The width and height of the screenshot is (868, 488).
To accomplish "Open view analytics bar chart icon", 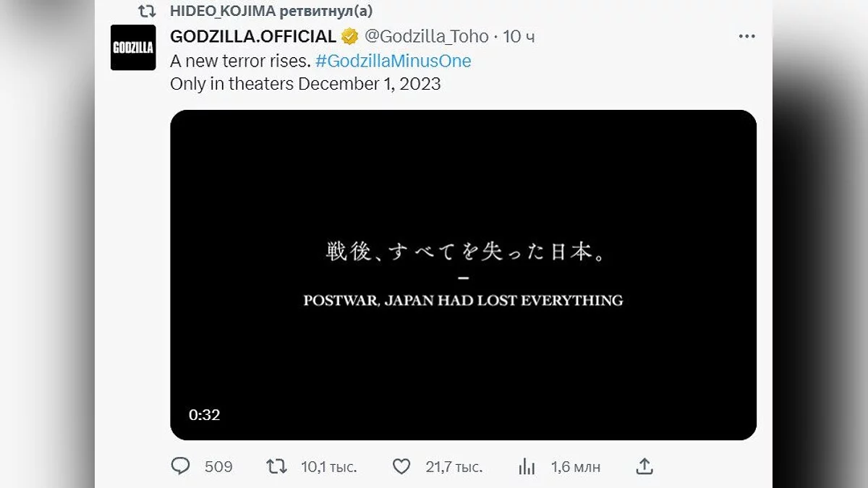I will coord(527,467).
